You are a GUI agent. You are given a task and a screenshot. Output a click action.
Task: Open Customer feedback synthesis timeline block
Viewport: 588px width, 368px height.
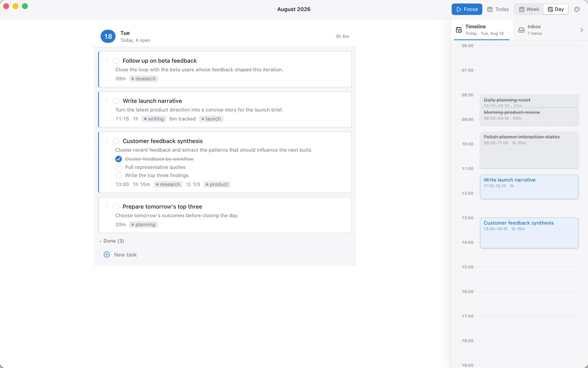point(529,233)
